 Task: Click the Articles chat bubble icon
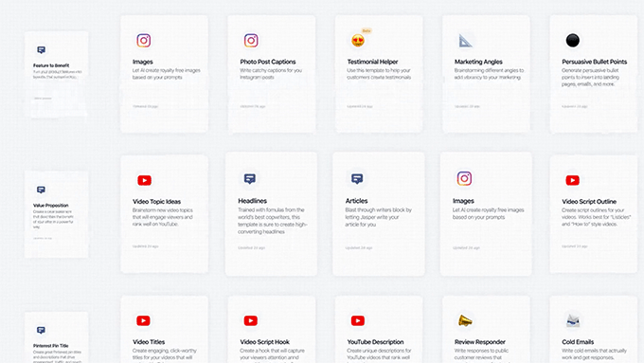357,179
